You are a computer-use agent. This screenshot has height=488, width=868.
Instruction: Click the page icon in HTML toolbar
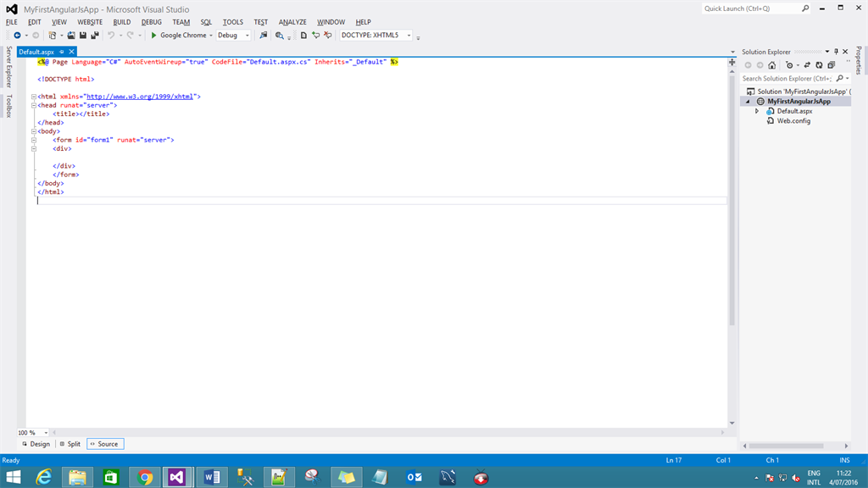tap(303, 36)
